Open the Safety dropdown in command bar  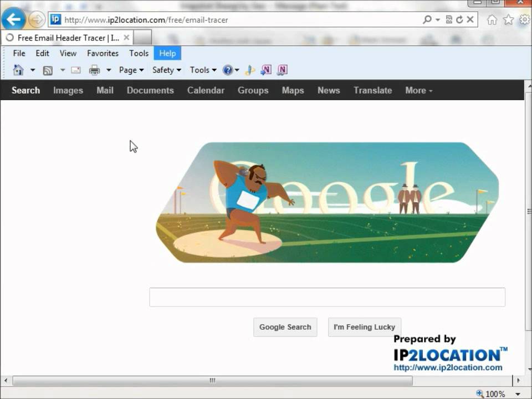click(167, 70)
